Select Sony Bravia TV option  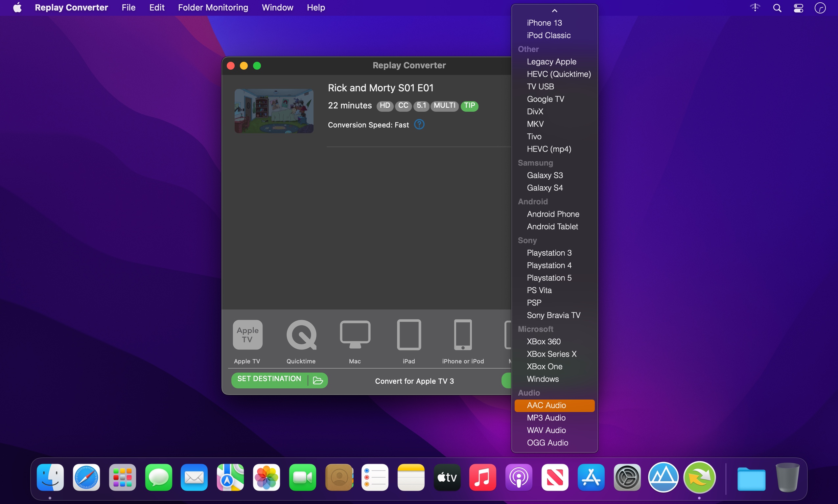click(554, 315)
